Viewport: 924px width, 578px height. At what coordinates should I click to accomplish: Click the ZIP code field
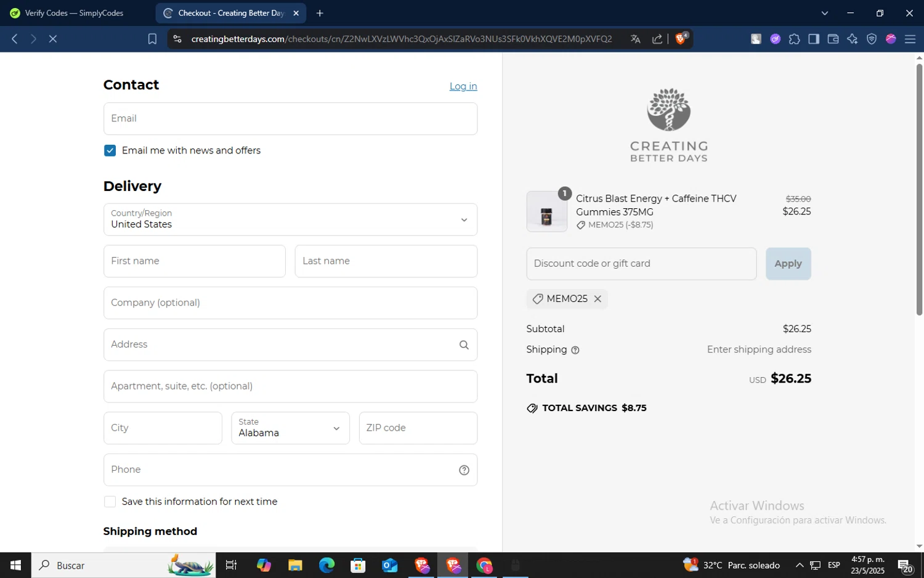tap(418, 428)
